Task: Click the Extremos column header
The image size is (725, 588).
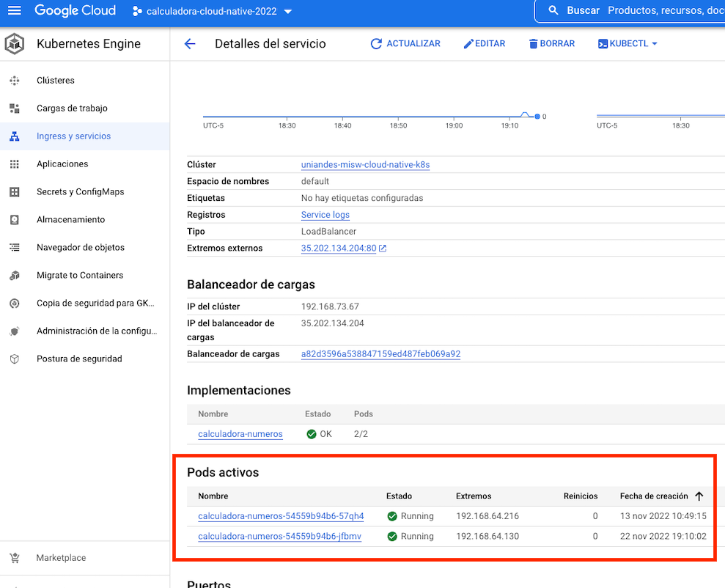Action: click(x=474, y=496)
